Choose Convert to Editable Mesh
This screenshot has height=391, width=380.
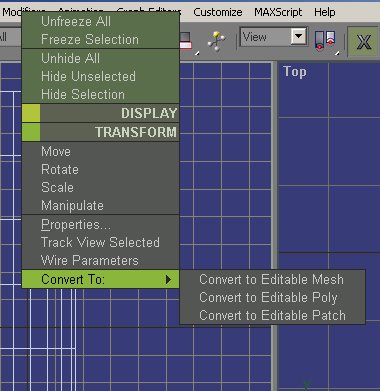(x=272, y=279)
